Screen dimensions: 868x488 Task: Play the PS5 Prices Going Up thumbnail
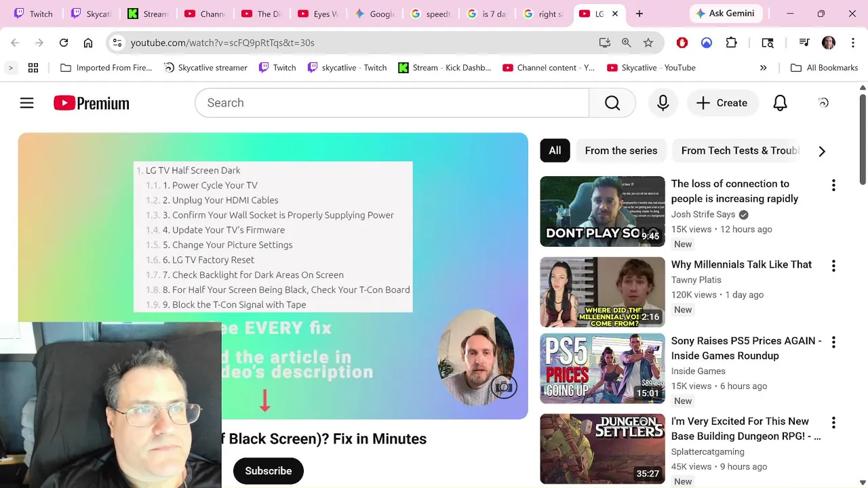(602, 368)
